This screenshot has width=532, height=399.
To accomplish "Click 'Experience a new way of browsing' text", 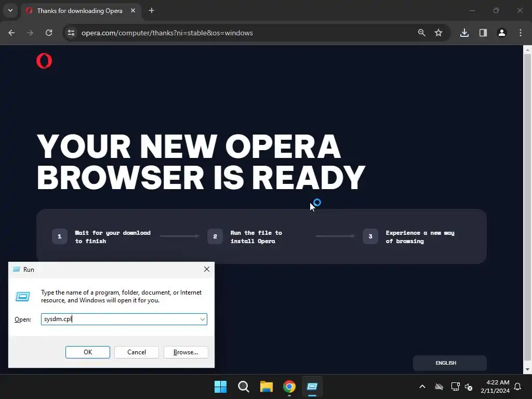I will (x=420, y=237).
